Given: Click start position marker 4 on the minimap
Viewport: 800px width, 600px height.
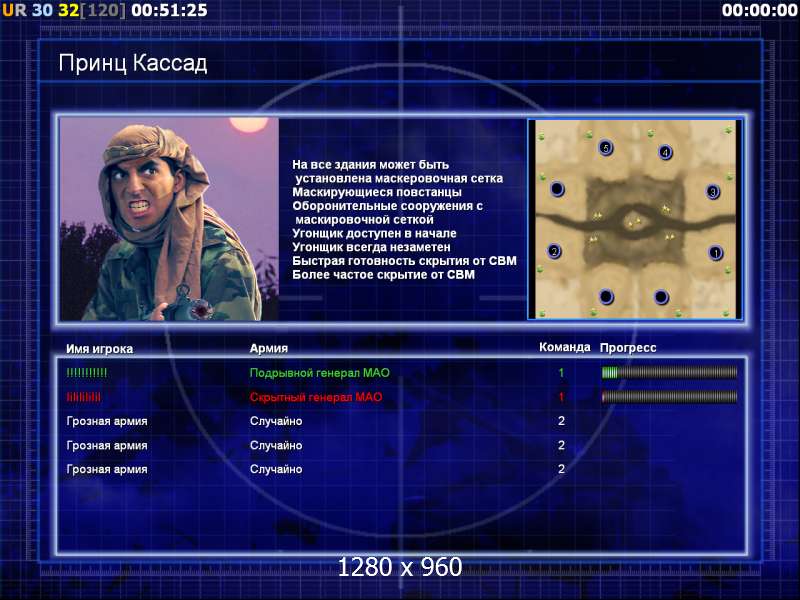Looking at the screenshot, I should tap(665, 152).
